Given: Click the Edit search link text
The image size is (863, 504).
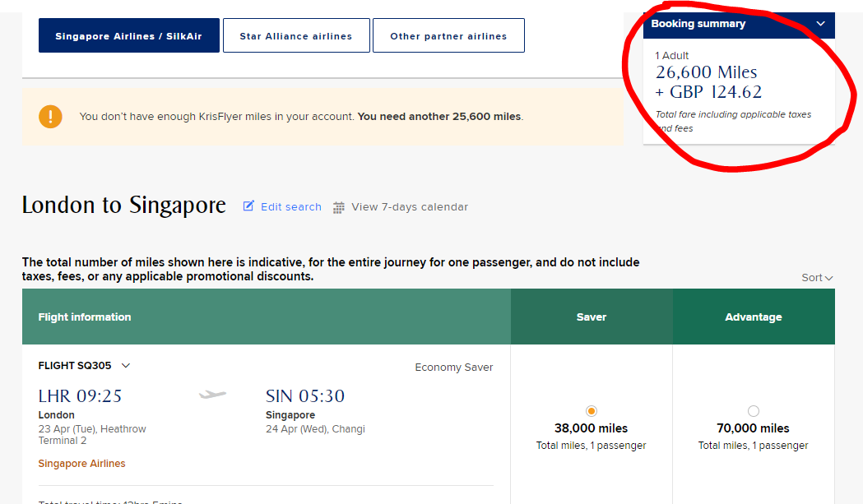Looking at the screenshot, I should pos(291,207).
